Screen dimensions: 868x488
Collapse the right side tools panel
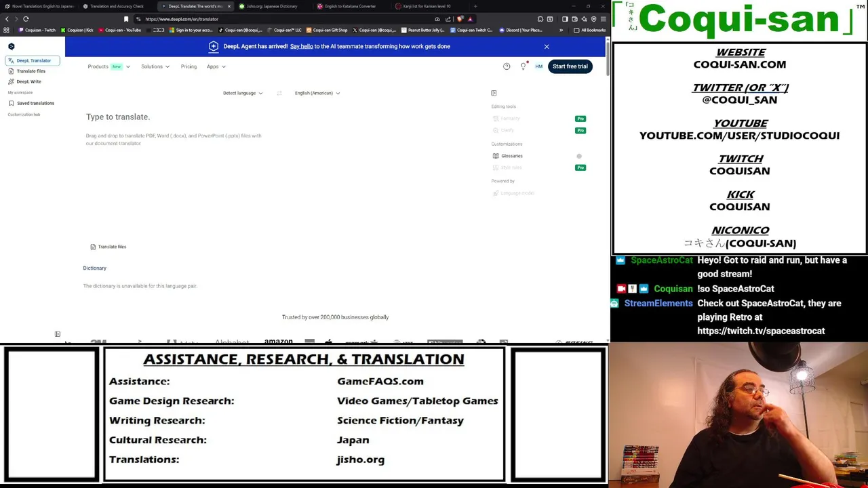coord(494,93)
